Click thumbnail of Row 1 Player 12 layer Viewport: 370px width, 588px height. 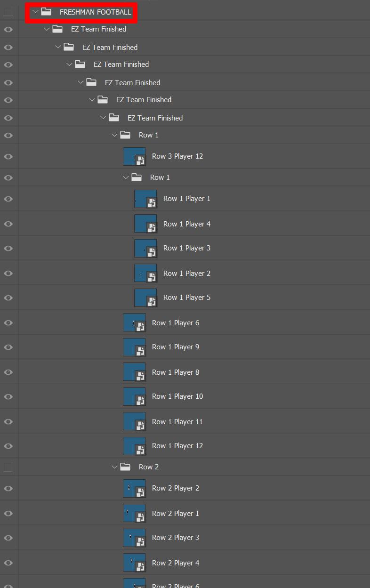tap(134, 446)
